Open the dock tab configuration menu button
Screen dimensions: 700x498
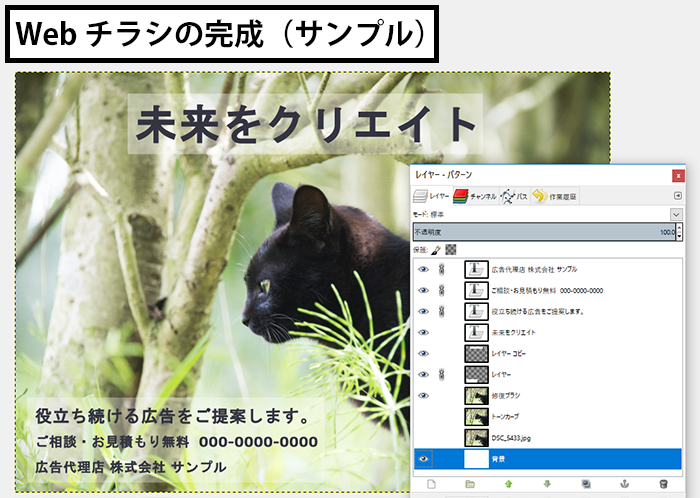click(x=677, y=196)
